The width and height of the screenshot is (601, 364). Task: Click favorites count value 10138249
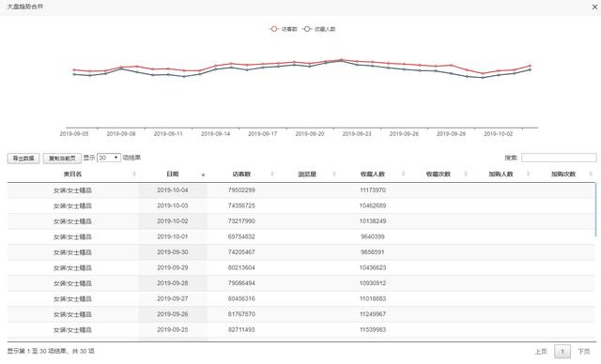click(373, 221)
